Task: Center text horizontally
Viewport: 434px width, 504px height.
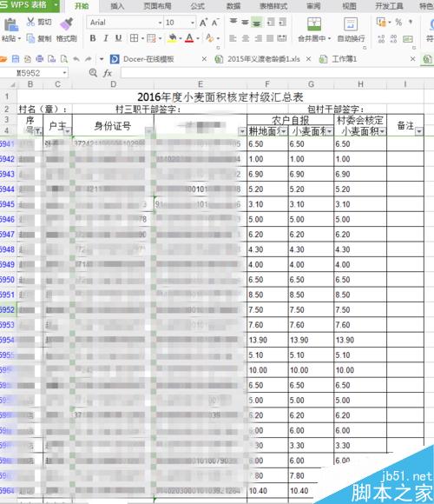Action: pyautogui.click(x=246, y=38)
